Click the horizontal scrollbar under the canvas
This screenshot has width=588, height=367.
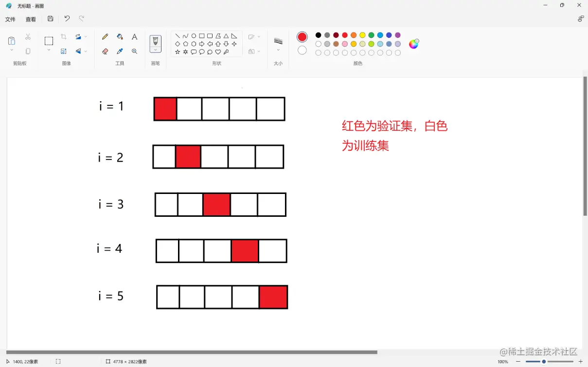click(x=192, y=352)
